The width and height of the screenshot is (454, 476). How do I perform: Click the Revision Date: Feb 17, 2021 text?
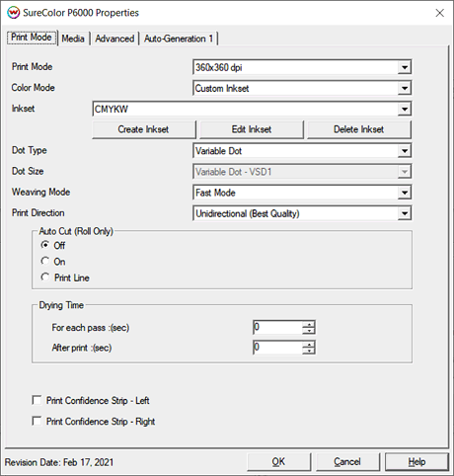click(59, 462)
